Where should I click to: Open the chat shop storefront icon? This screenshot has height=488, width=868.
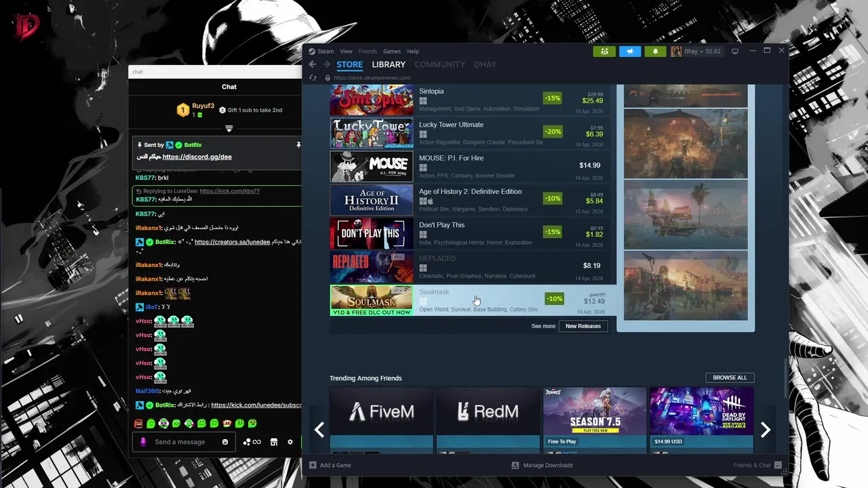coord(274,442)
